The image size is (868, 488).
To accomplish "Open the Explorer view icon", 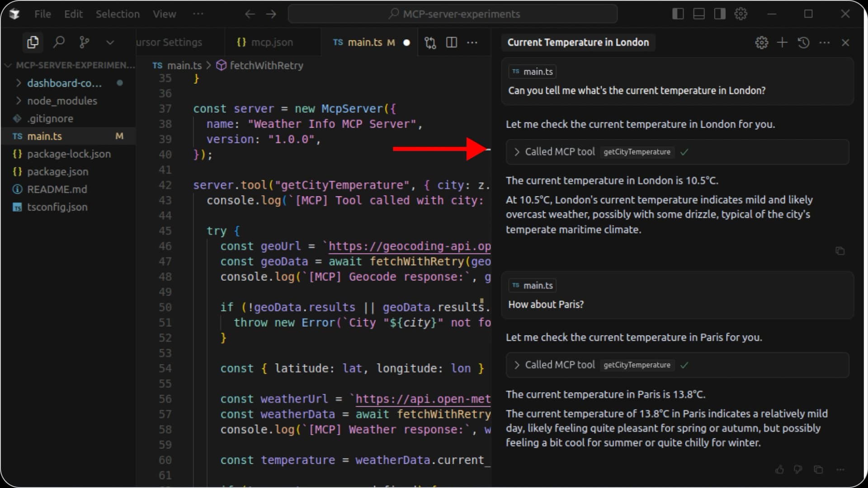I will [x=33, y=42].
